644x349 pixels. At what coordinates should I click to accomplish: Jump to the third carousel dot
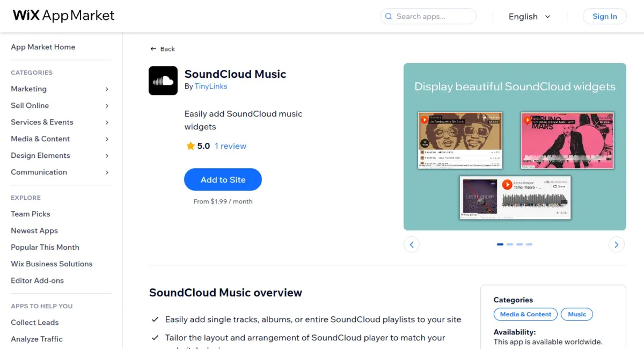pyautogui.click(x=519, y=244)
